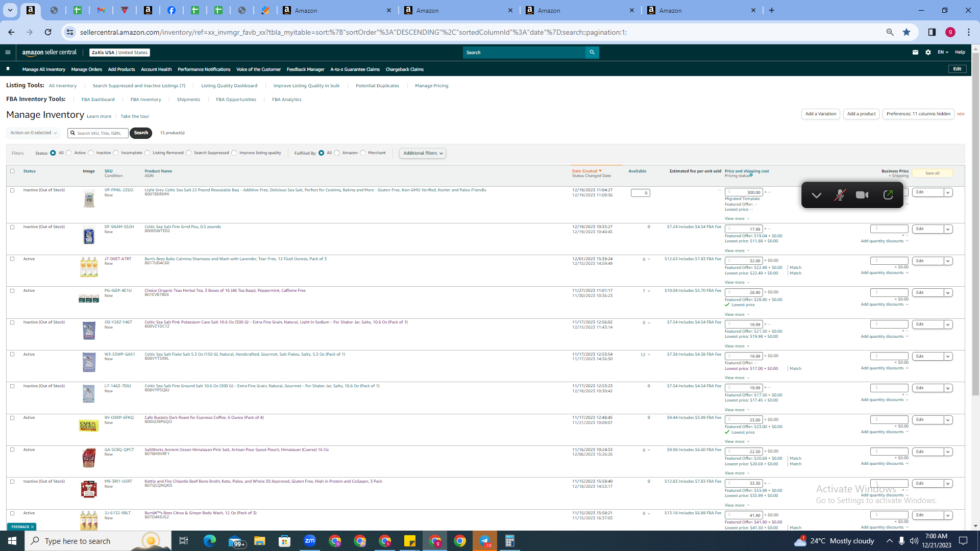Click the bookmark flag icon

click(8, 69)
